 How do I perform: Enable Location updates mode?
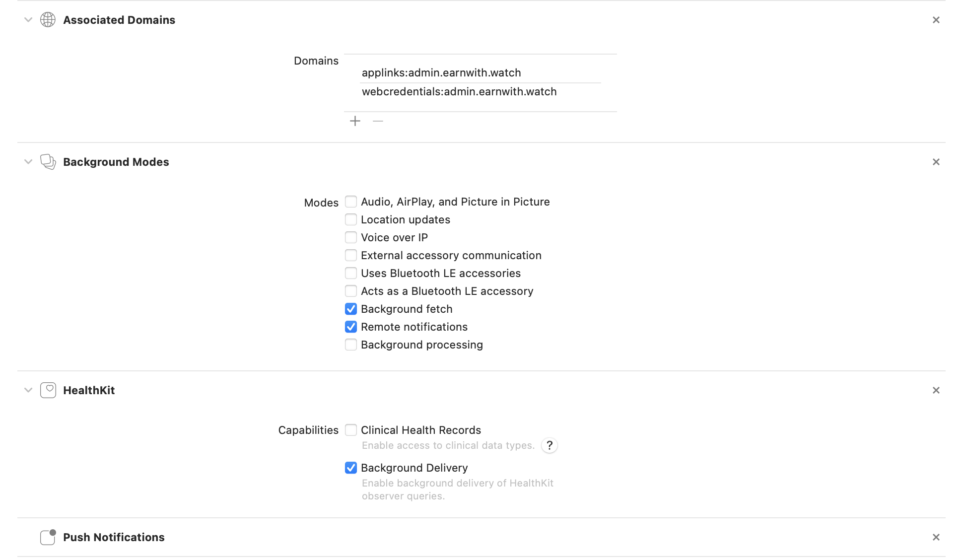(x=351, y=219)
